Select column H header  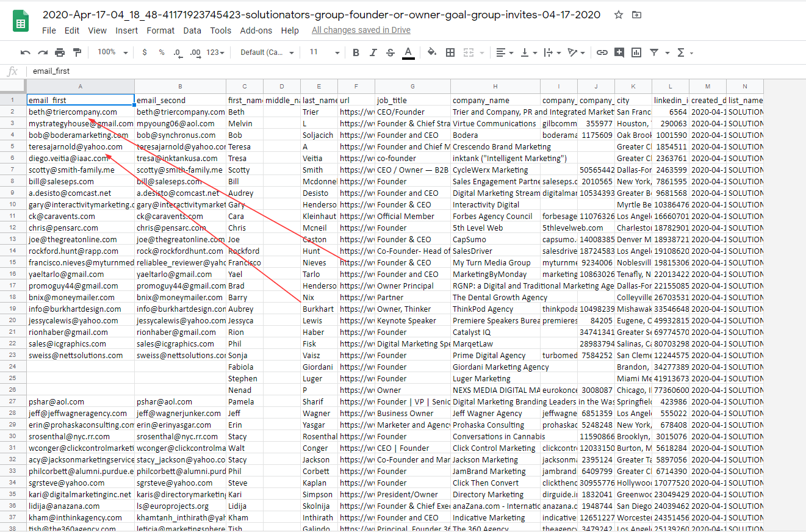(x=495, y=86)
